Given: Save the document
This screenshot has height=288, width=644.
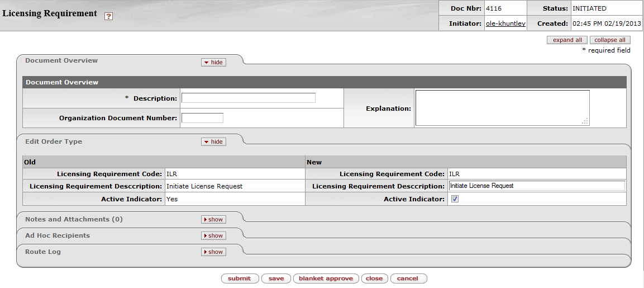Looking at the screenshot, I should click(x=276, y=278).
